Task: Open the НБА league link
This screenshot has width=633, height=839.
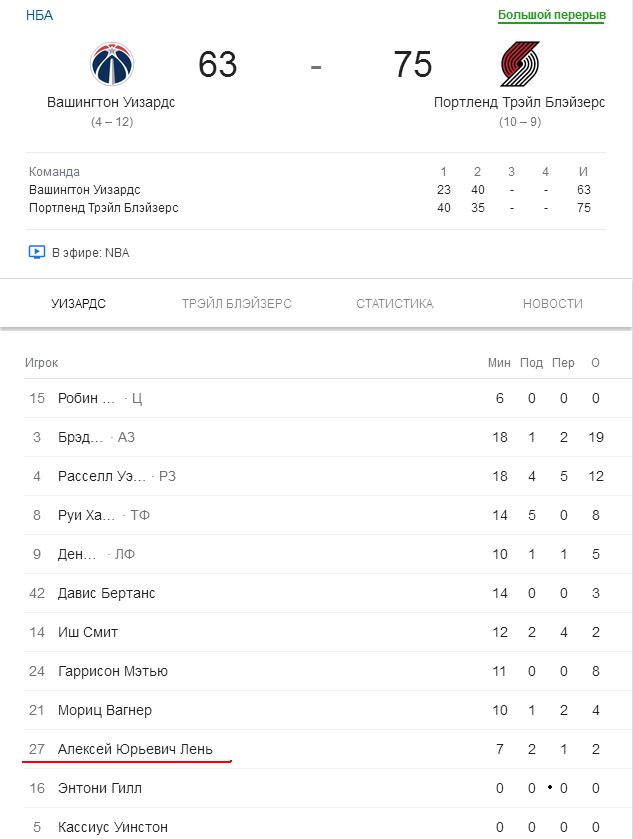Action: pos(40,15)
